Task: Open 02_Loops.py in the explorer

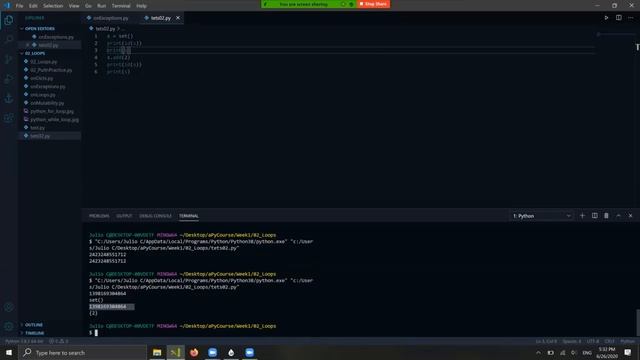Action: pyautogui.click(x=44, y=62)
